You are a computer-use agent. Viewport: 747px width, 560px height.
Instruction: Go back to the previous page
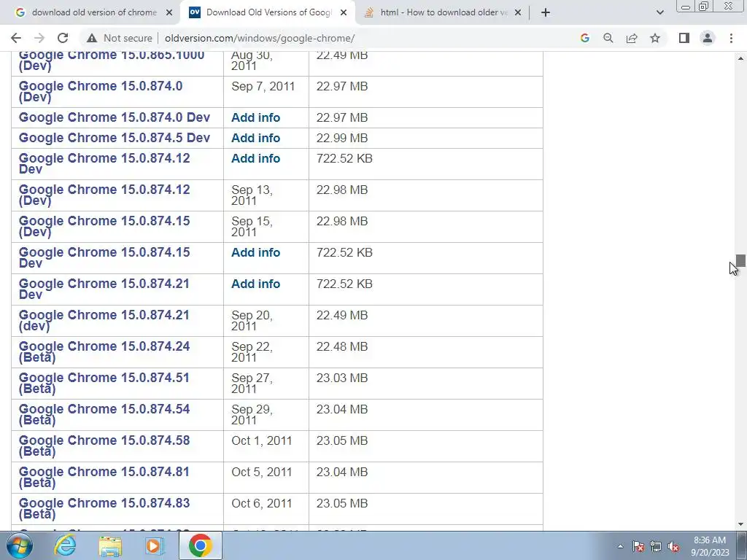click(16, 38)
